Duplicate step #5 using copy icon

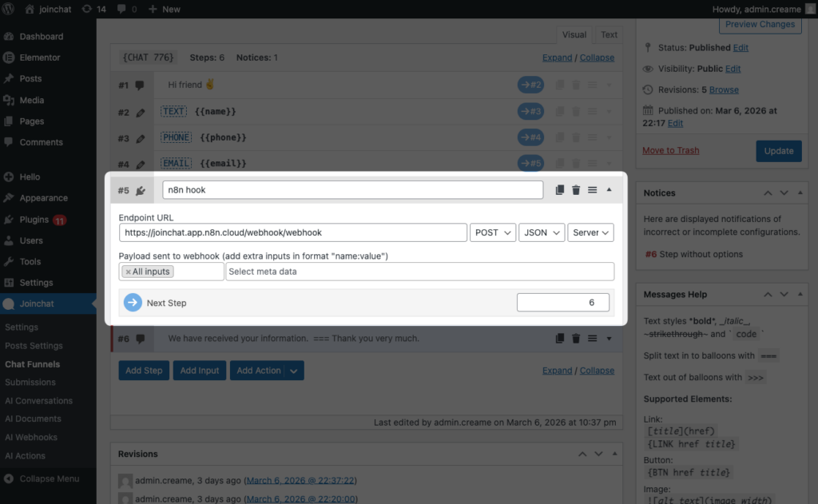point(559,190)
